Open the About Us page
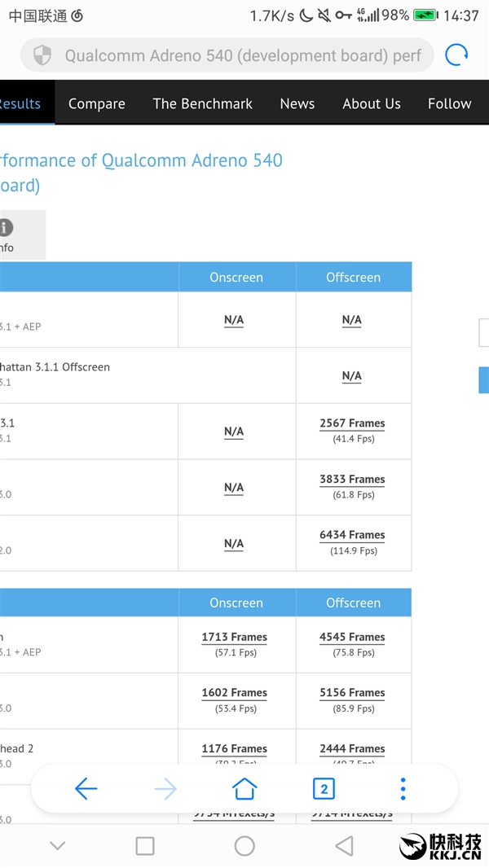The height and width of the screenshot is (868, 489). (x=371, y=103)
